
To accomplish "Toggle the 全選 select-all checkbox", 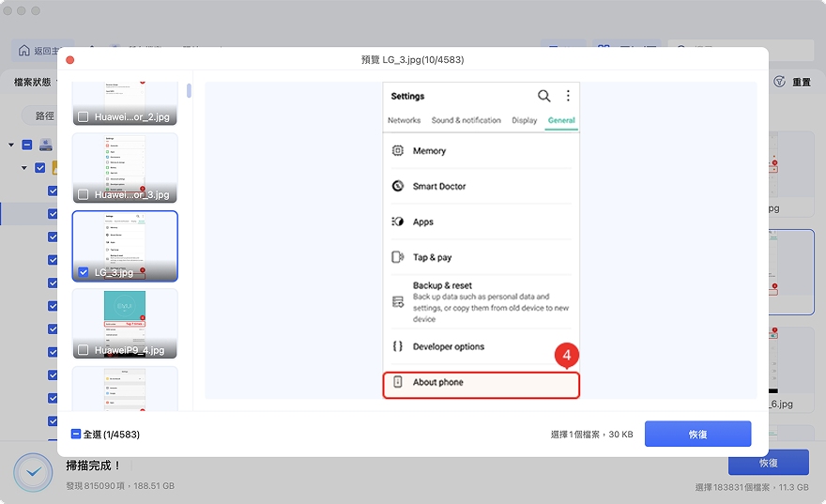I will 76,435.
